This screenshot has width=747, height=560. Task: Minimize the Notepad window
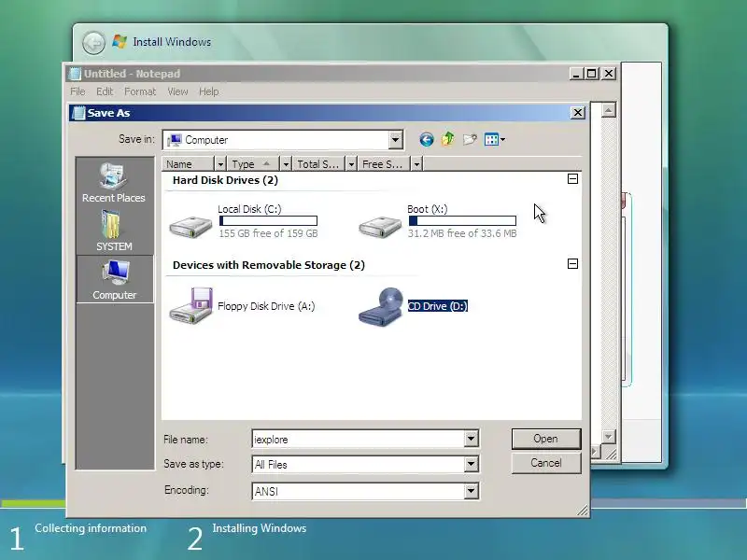tap(576, 74)
